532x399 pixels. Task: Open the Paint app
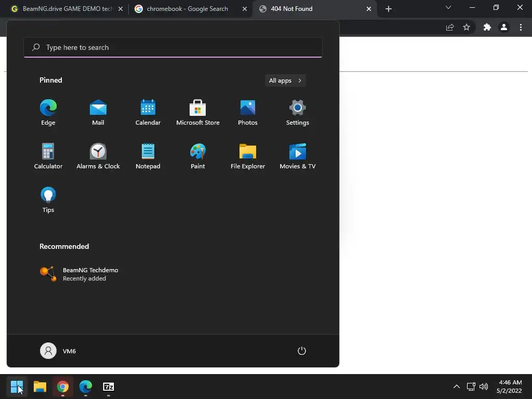tap(198, 156)
